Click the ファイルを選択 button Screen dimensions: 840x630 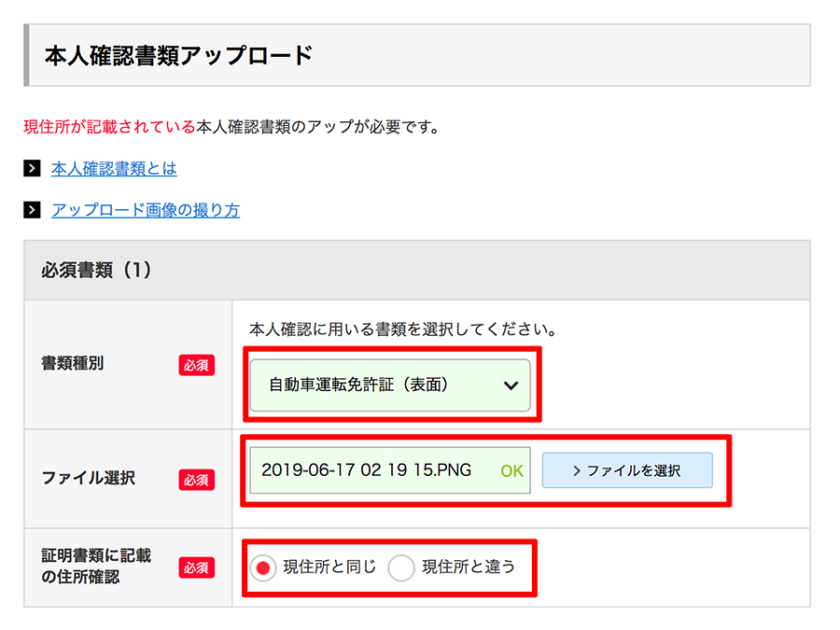point(627,470)
